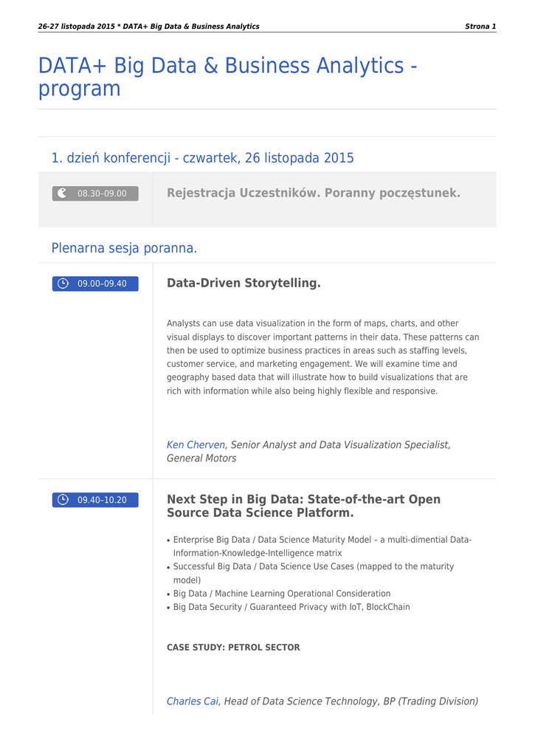Click the "CASE STUDY: PETROL SECTOR" label
The height and width of the screenshot is (756, 535).
233,647
